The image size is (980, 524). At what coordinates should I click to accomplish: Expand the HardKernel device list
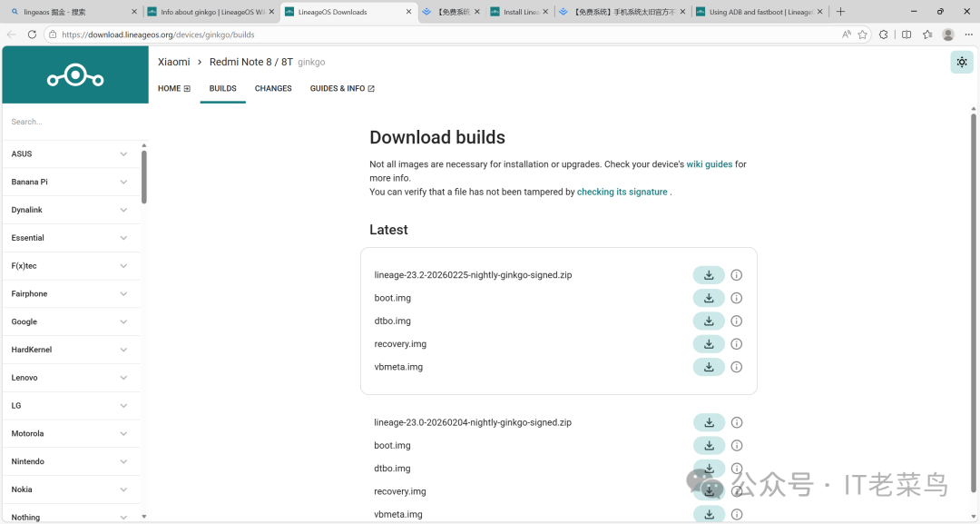(71, 350)
